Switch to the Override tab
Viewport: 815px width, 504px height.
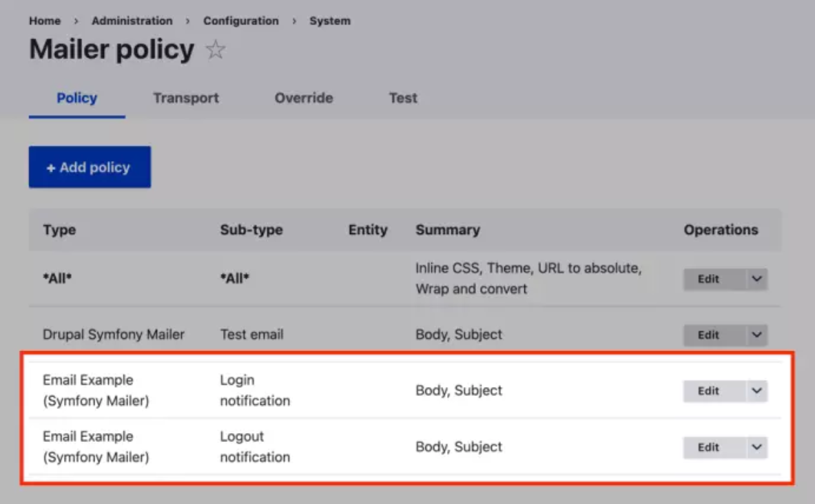[304, 98]
